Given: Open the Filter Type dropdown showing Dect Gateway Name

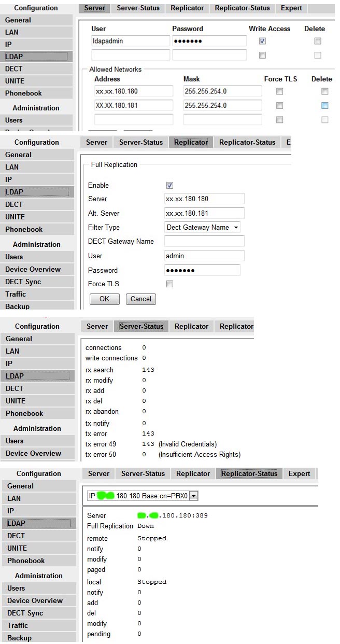Looking at the screenshot, I should (202, 227).
